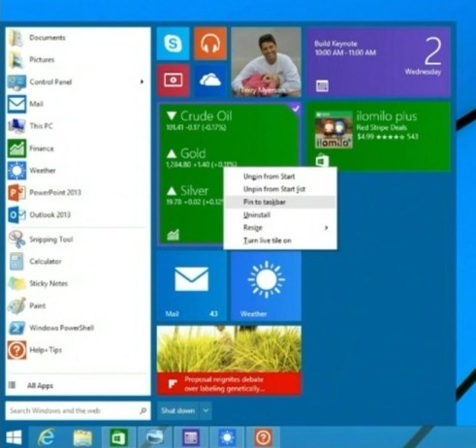This screenshot has width=476, height=448.
Task: Open Windows PowerShell
Action: point(78,328)
